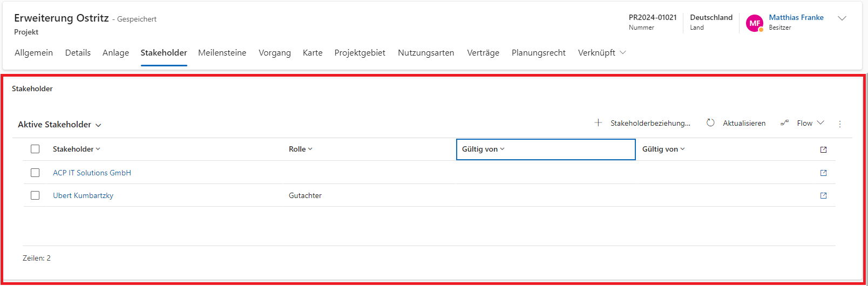Expand the Verknüpft tab dropdown

coord(601,53)
